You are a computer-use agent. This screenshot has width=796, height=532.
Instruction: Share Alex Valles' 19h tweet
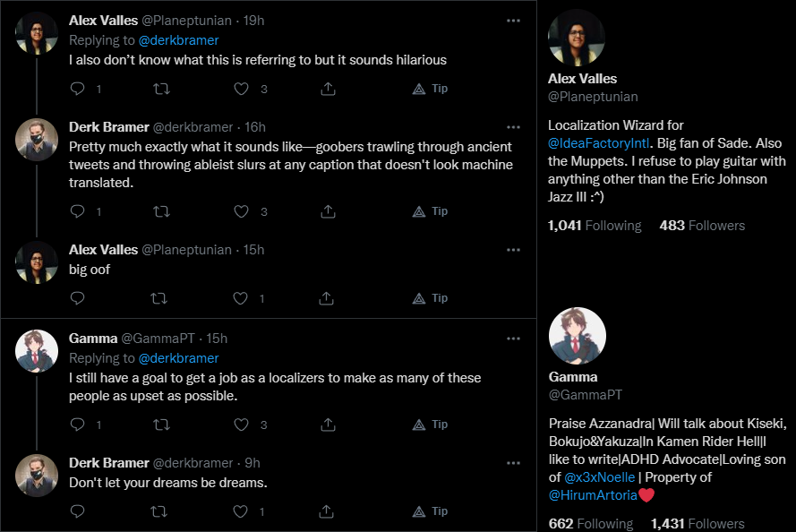[x=328, y=89]
